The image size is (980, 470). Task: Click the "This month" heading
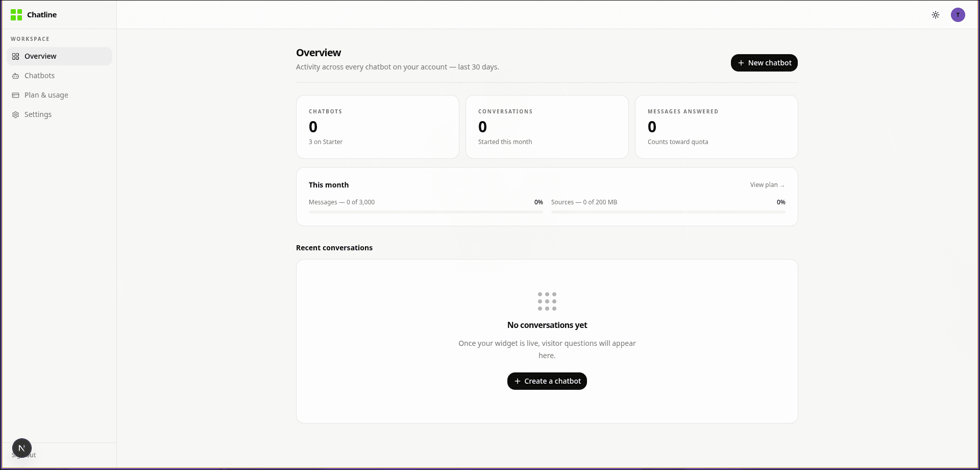[329, 185]
